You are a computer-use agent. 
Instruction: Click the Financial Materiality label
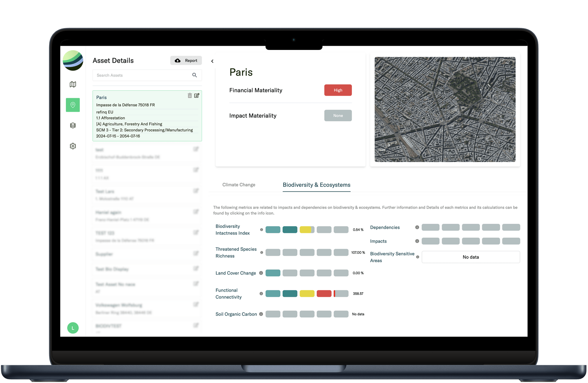coord(256,90)
